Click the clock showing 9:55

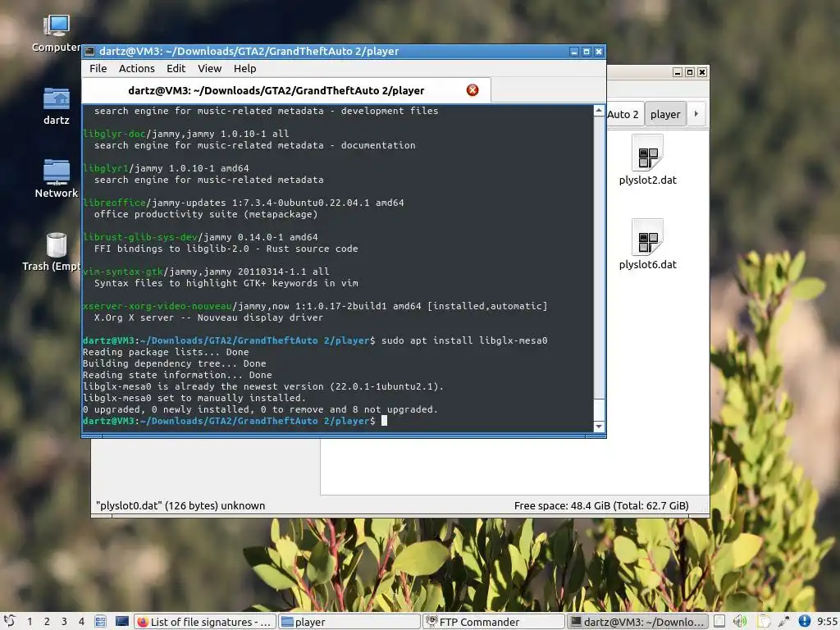pyautogui.click(x=828, y=622)
